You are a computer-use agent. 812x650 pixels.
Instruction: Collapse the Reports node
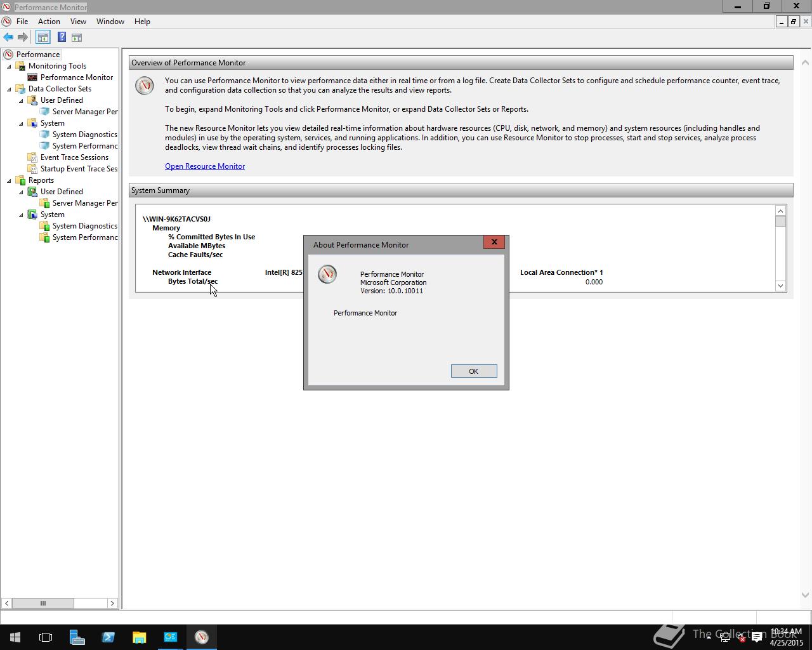click(9, 180)
